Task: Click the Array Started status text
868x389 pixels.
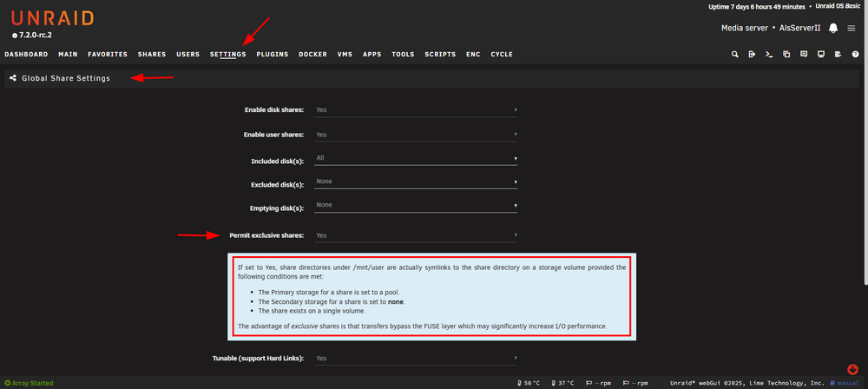Action: 33,383
